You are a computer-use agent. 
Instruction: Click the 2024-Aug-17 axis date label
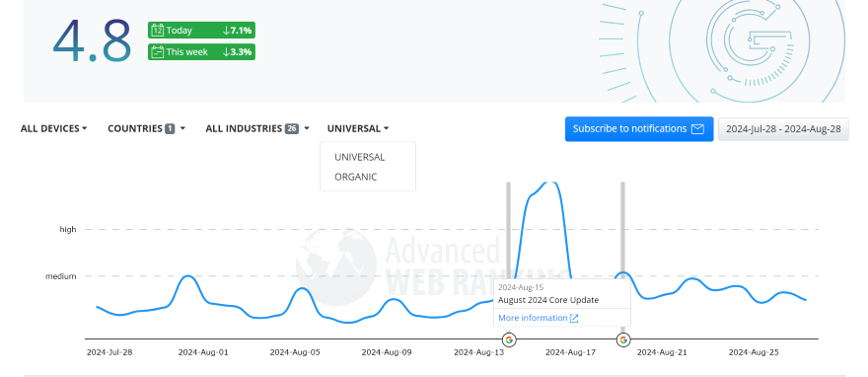click(x=570, y=352)
